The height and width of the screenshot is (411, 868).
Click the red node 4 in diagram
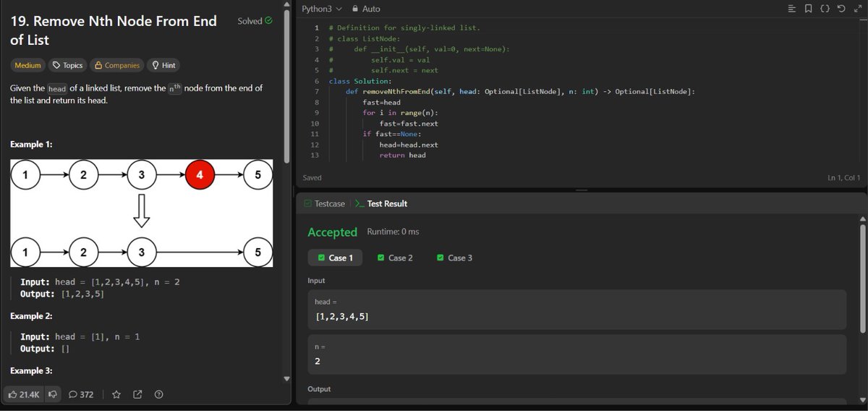(200, 174)
